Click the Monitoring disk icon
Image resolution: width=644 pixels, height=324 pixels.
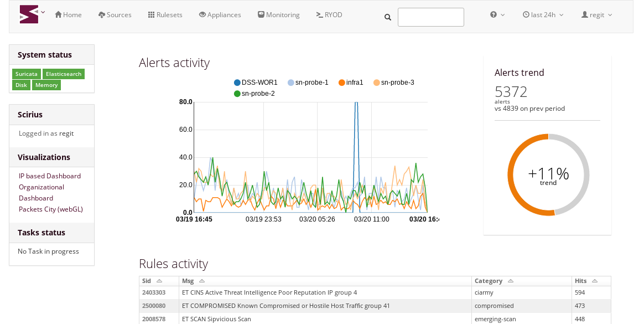[x=261, y=14]
